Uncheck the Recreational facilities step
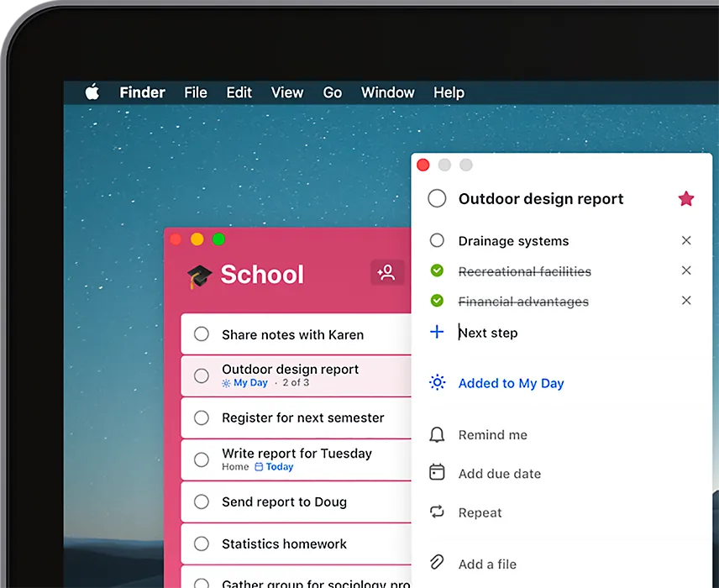The width and height of the screenshot is (719, 588). [x=437, y=270]
